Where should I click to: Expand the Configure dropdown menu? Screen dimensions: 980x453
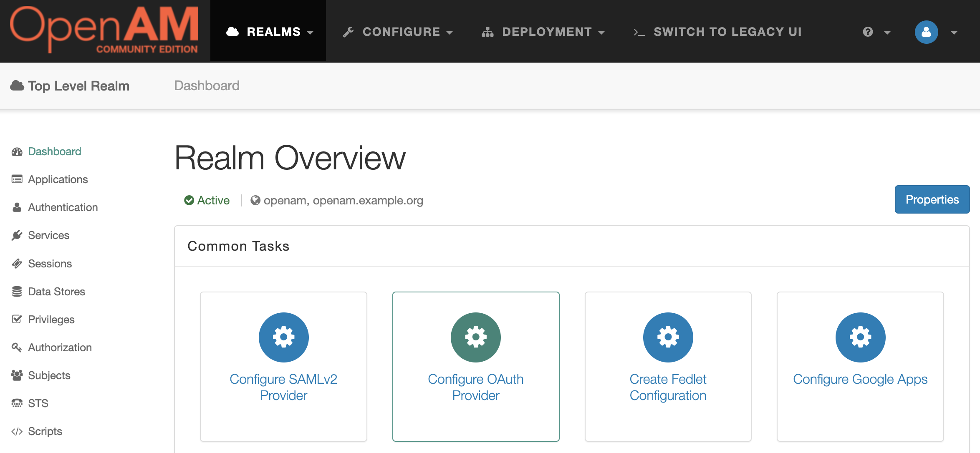pyautogui.click(x=398, y=32)
